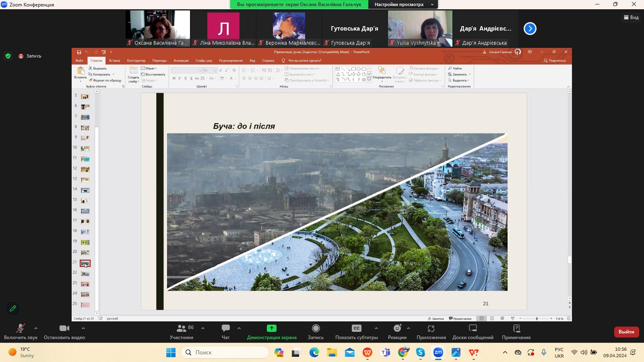Expand the chat options arrow
Screen dimensions: 644x362
click(x=239, y=328)
